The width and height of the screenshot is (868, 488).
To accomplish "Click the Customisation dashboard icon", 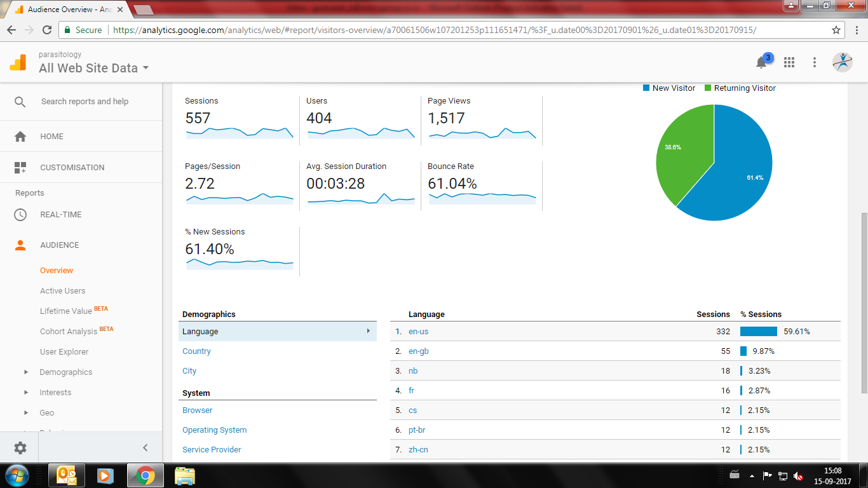I will tap(20, 168).
